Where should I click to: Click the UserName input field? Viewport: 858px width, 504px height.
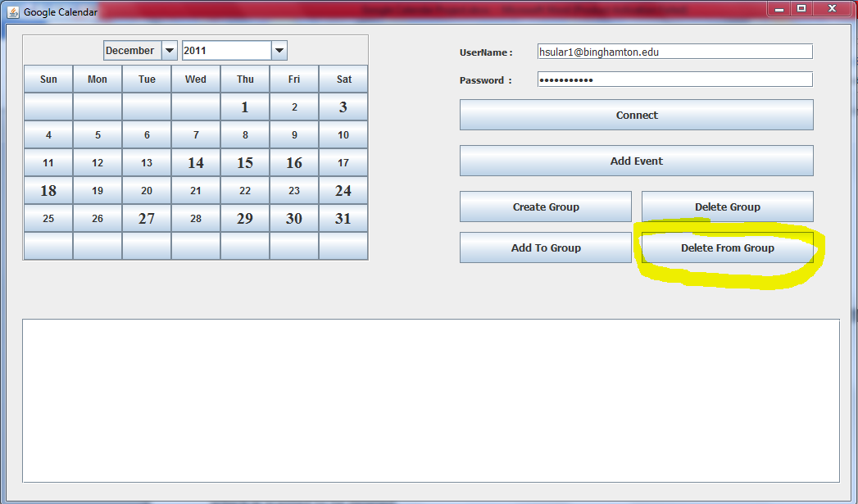click(x=674, y=52)
